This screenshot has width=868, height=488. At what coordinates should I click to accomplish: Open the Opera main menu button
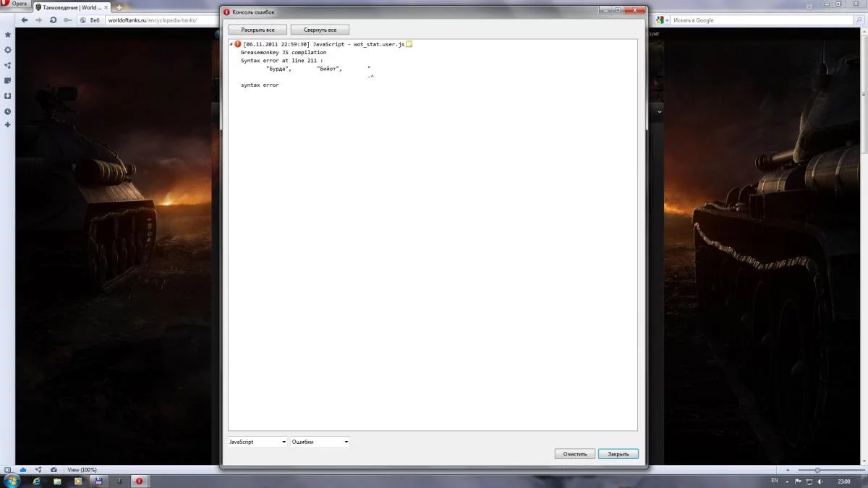(x=15, y=4)
